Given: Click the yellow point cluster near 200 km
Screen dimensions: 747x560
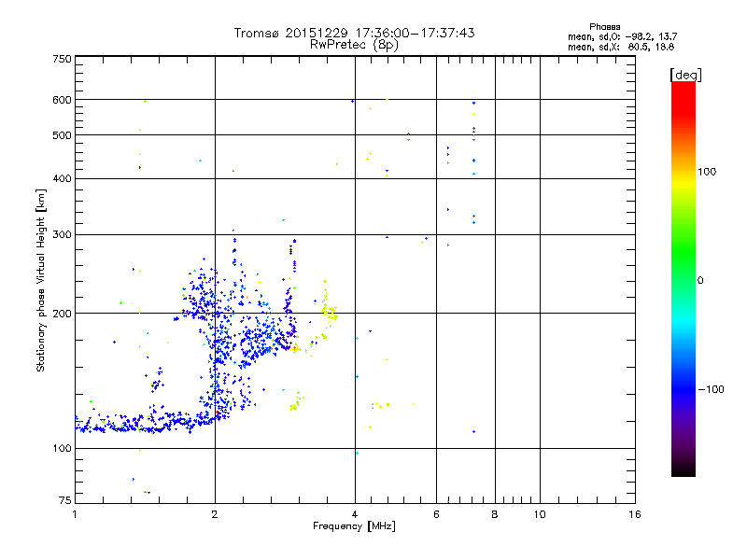Looking at the screenshot, I should pos(330,312).
